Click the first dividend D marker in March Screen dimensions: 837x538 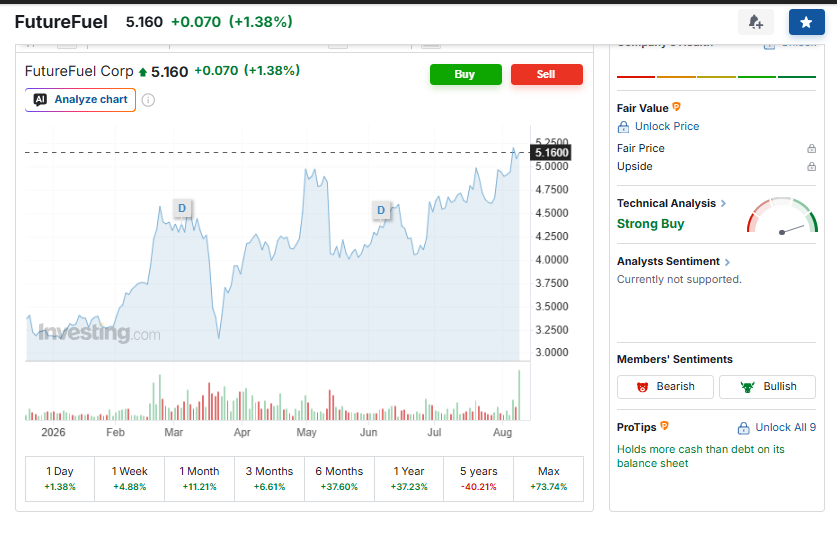coord(182,208)
